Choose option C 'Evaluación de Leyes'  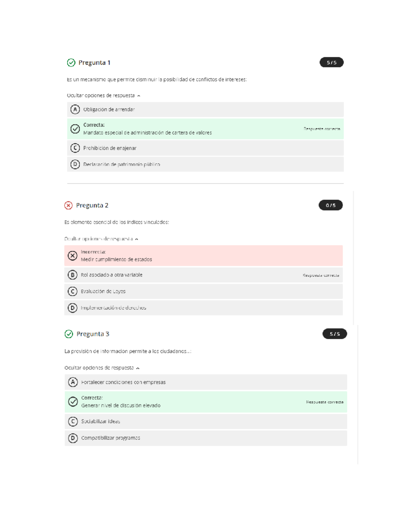pos(73,292)
